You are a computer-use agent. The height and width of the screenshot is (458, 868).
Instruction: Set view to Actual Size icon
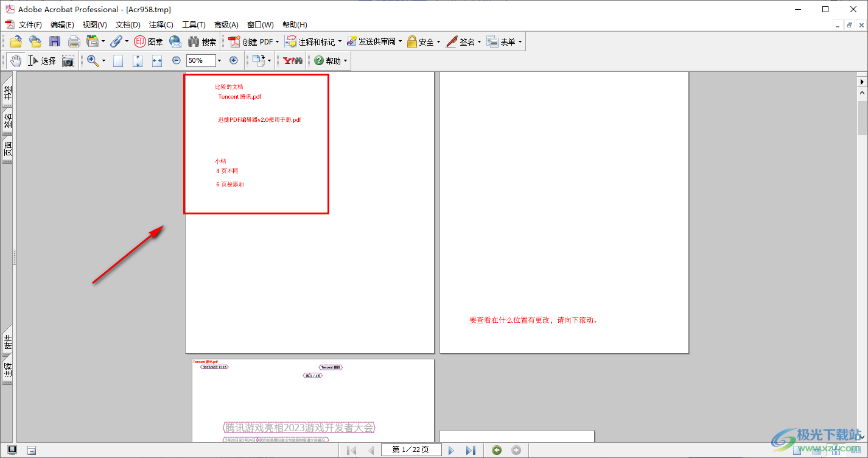[x=118, y=60]
